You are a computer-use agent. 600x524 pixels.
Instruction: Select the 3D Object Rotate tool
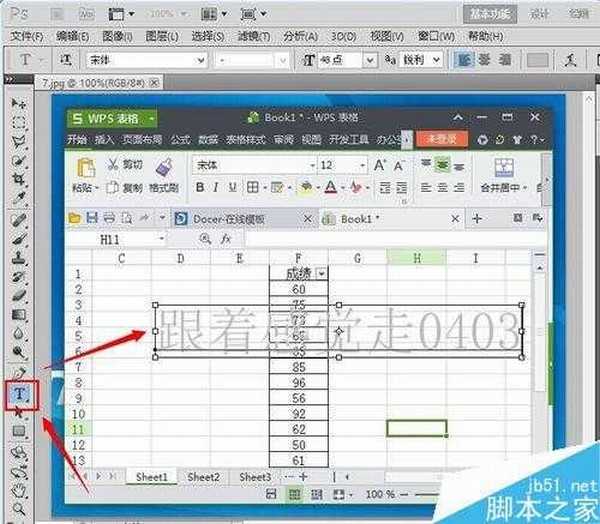(19, 454)
